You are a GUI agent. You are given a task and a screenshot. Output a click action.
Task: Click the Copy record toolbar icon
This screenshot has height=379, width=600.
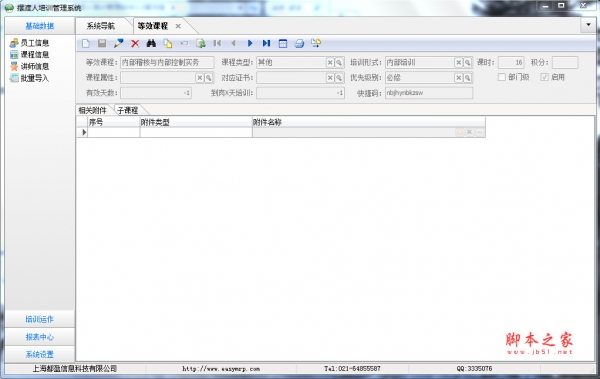[x=168, y=43]
